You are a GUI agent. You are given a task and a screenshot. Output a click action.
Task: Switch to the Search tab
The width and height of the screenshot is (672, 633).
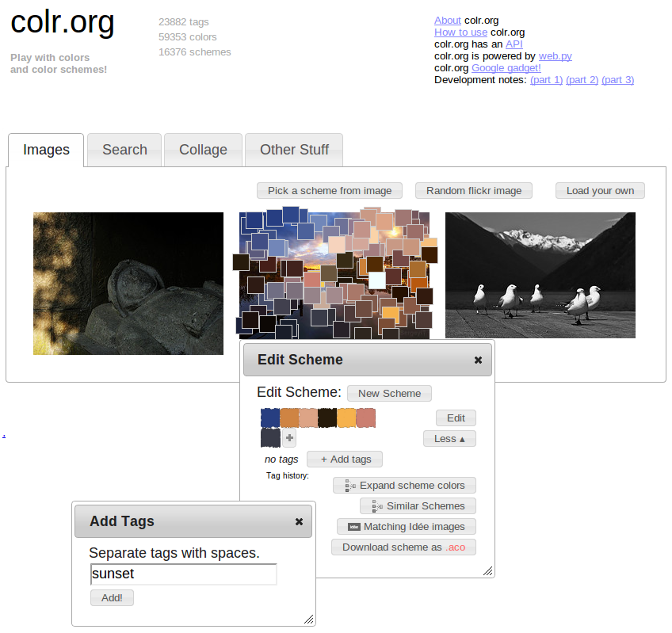click(124, 150)
